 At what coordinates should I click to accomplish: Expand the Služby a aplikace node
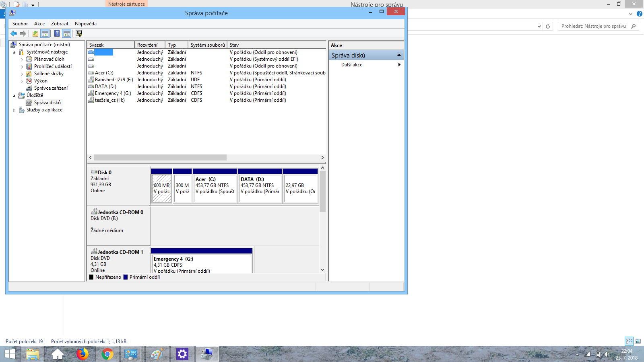coord(14,110)
